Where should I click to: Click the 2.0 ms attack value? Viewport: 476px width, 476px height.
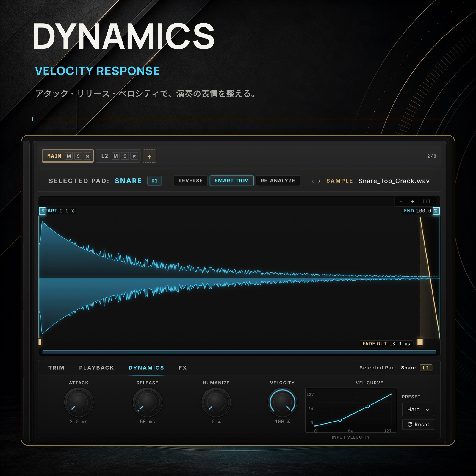coord(79,422)
